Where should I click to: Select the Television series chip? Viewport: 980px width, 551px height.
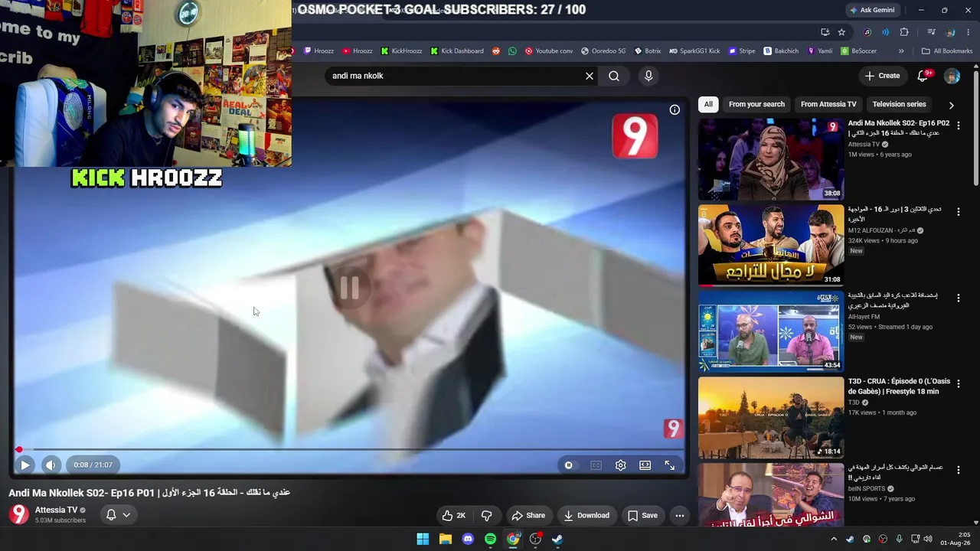[899, 104]
